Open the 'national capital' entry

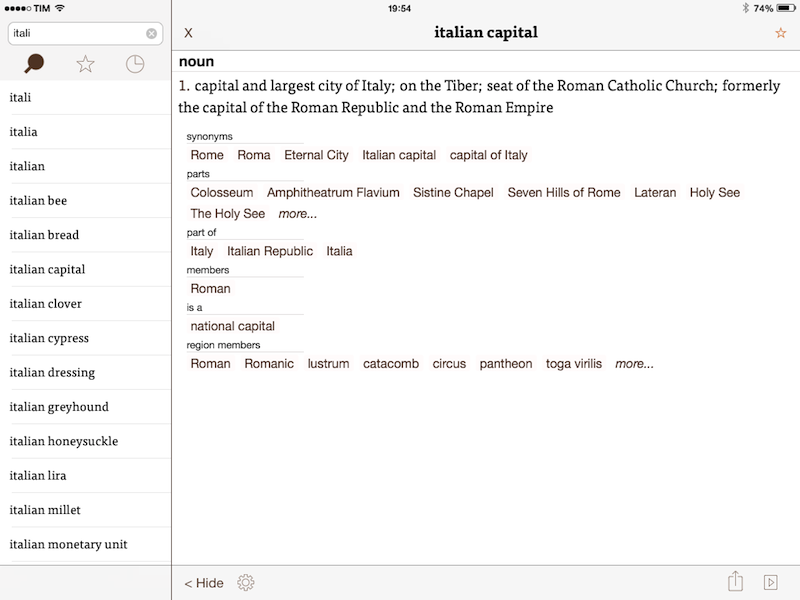tap(233, 326)
